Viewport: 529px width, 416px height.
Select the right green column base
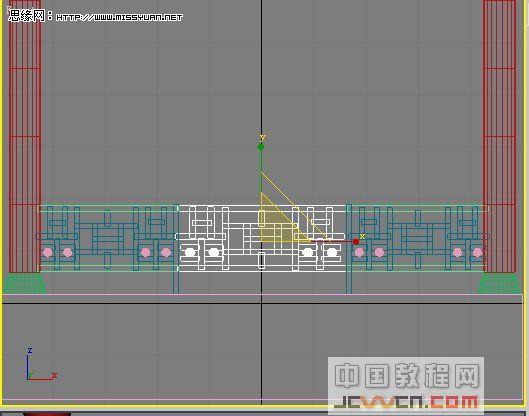click(499, 283)
